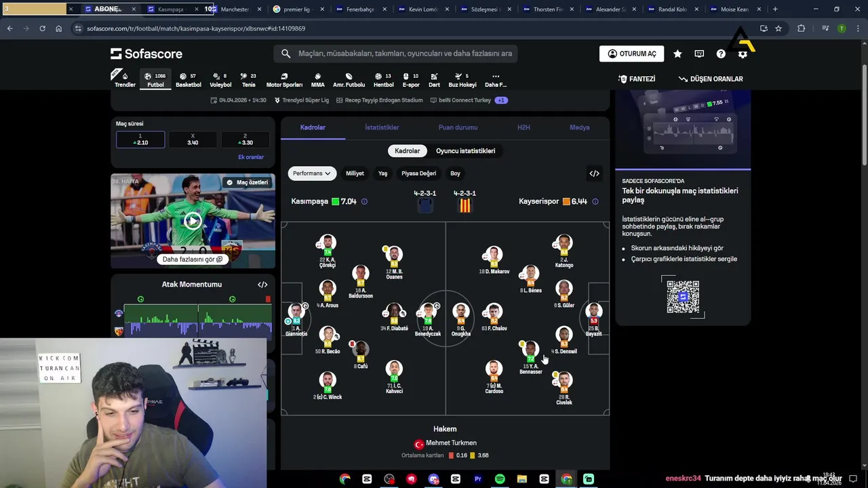Open the DÜŞEN ORANLAR link

[711, 79]
